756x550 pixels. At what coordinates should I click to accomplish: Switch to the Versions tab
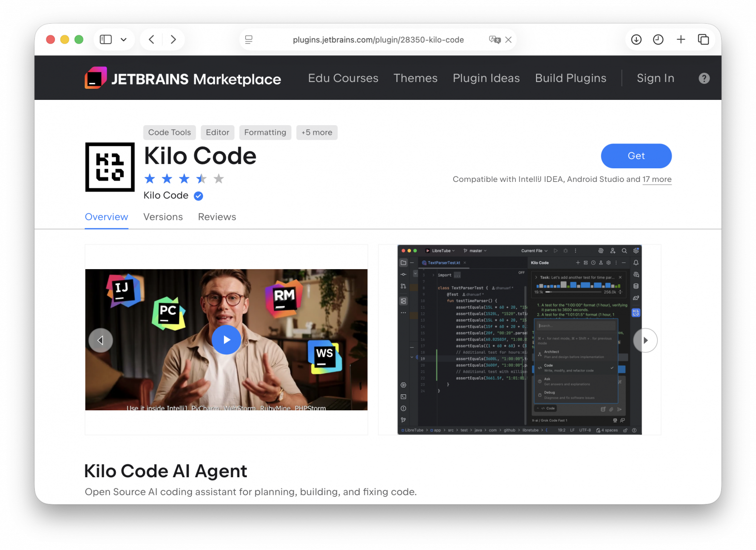[x=163, y=217]
